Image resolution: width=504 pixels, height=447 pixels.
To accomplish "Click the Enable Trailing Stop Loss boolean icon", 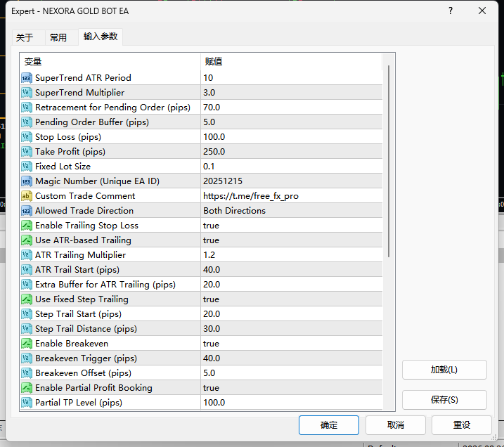I will click(27, 226).
